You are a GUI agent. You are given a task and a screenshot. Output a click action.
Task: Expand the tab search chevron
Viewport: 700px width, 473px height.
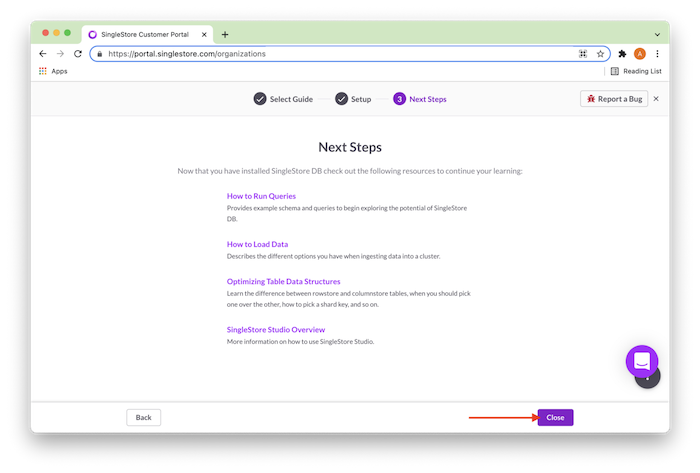pos(657,34)
